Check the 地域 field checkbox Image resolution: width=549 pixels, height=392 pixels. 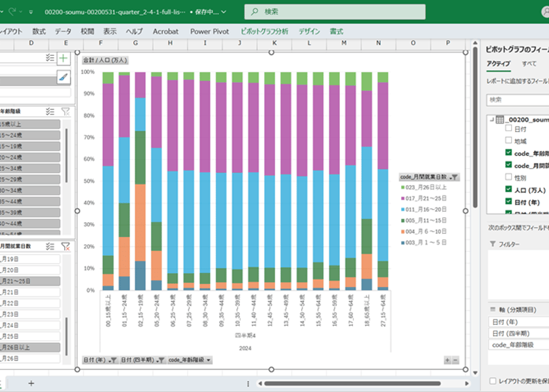tap(509, 140)
